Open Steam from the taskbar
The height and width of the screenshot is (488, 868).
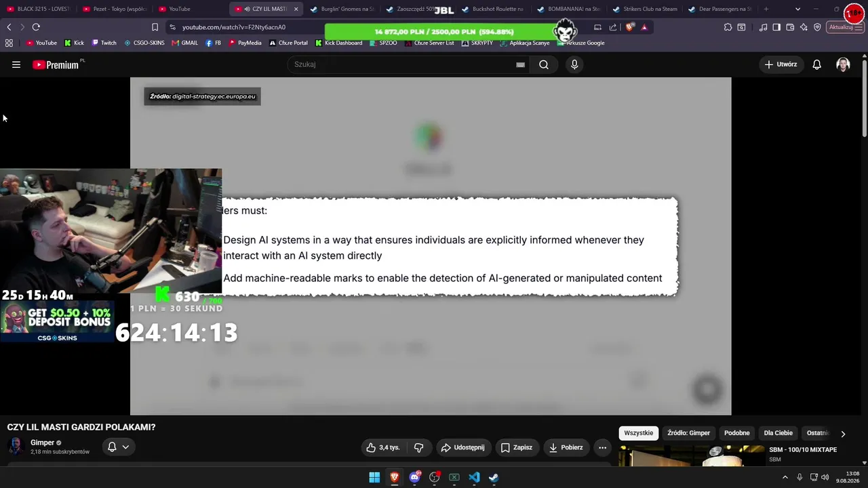[x=494, y=477]
